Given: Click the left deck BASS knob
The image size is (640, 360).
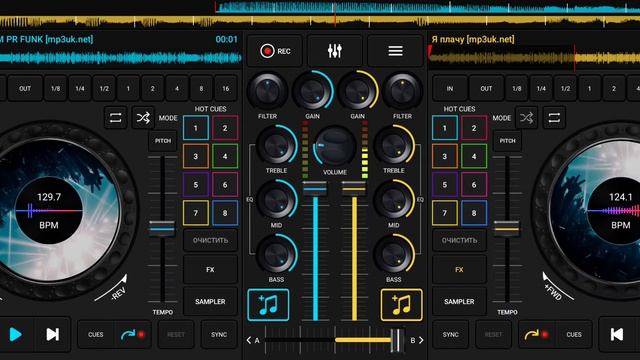Looking at the screenshot, I should [276, 254].
